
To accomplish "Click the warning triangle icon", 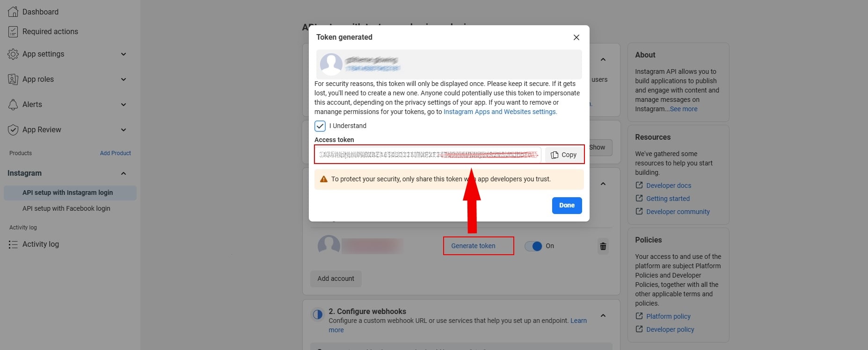I will (323, 179).
